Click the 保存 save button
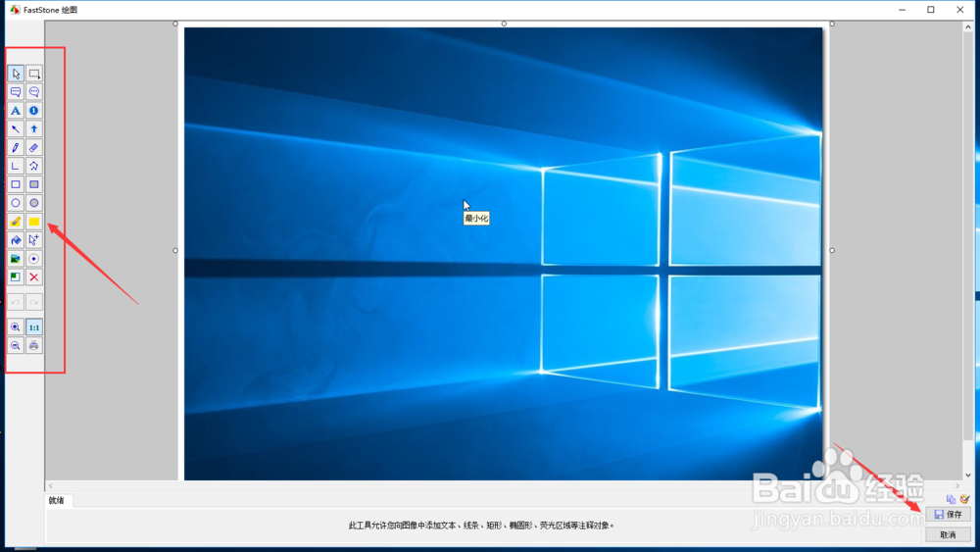The height and width of the screenshot is (552, 980). 948,514
